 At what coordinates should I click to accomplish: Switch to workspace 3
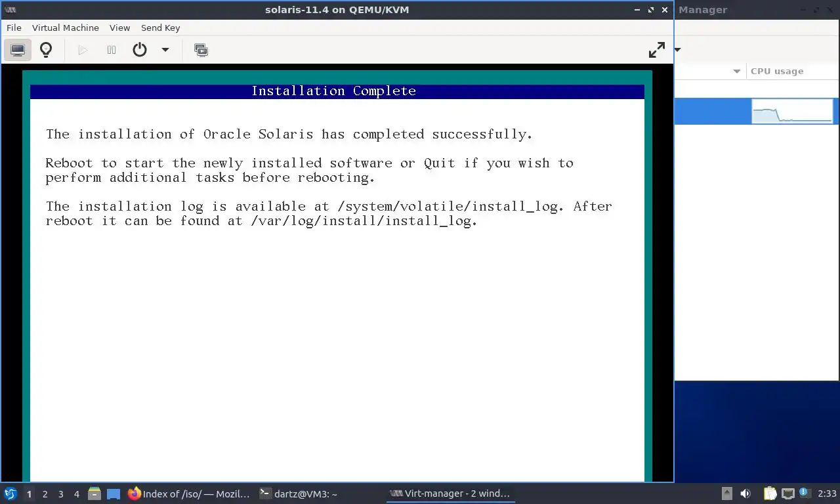tap(61, 494)
